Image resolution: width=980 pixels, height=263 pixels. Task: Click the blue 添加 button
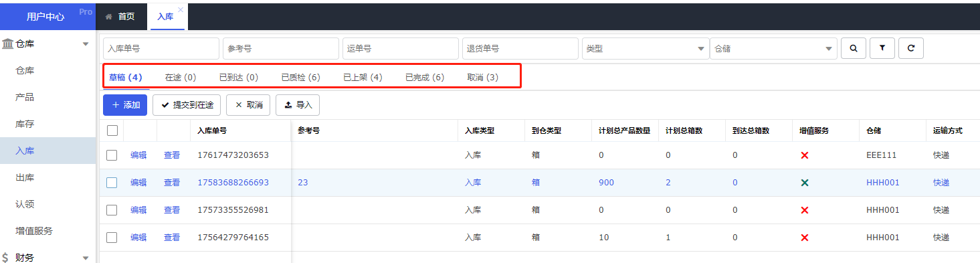point(125,105)
